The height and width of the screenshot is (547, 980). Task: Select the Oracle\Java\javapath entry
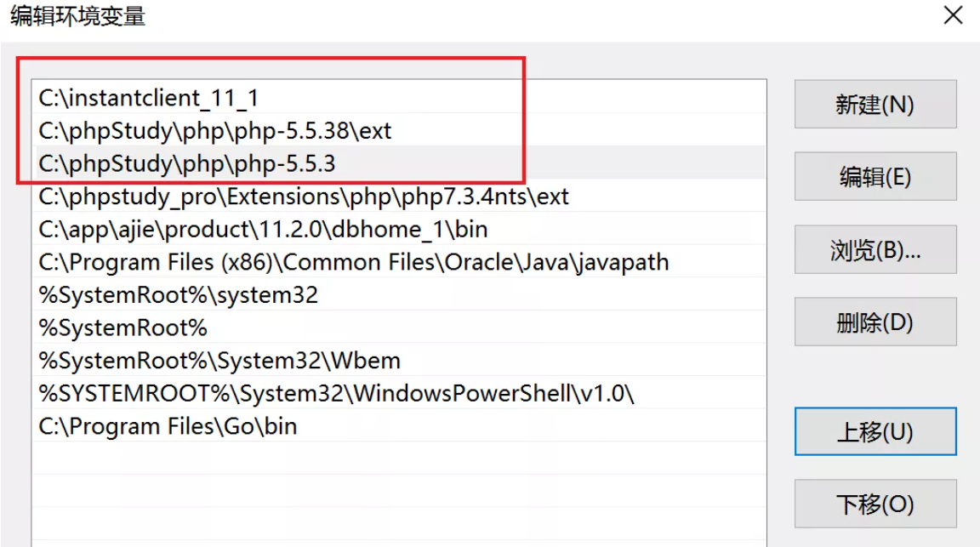399,261
